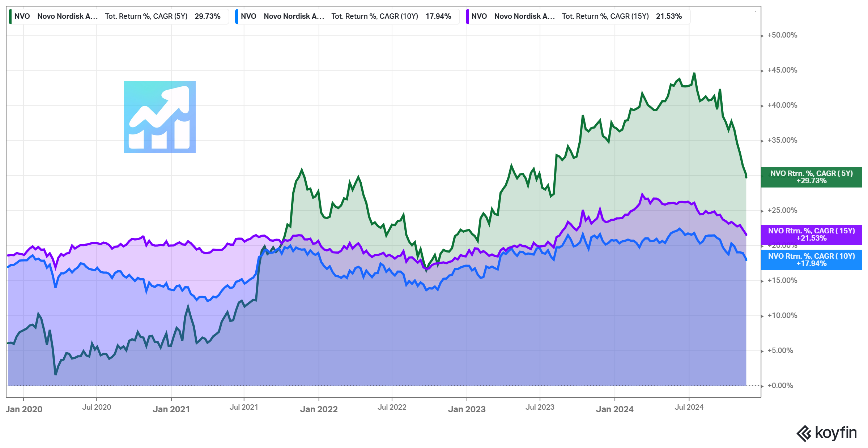Click the NVO 10Y CAGR legend chip
Image resolution: width=868 pixels, height=448 pixels.
347,17
